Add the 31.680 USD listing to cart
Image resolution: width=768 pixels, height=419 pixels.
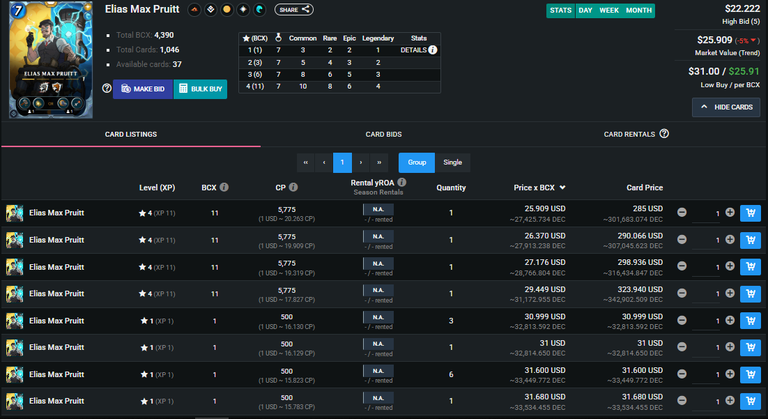click(750, 401)
